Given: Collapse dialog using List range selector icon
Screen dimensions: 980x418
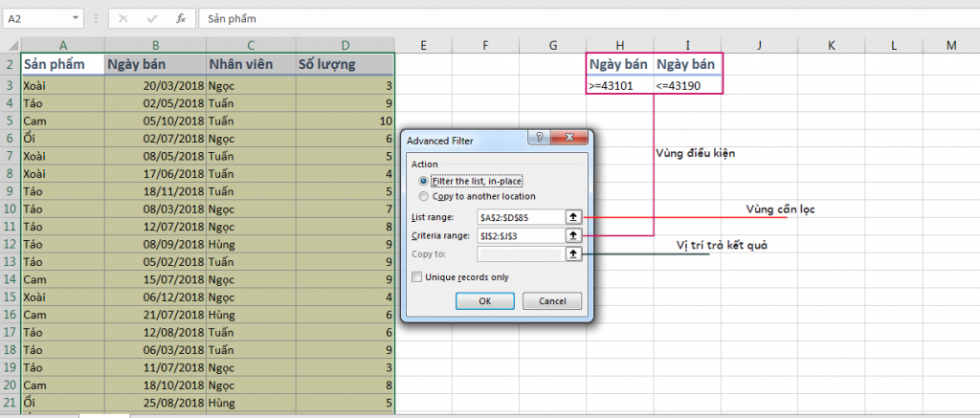Looking at the screenshot, I should [x=574, y=216].
